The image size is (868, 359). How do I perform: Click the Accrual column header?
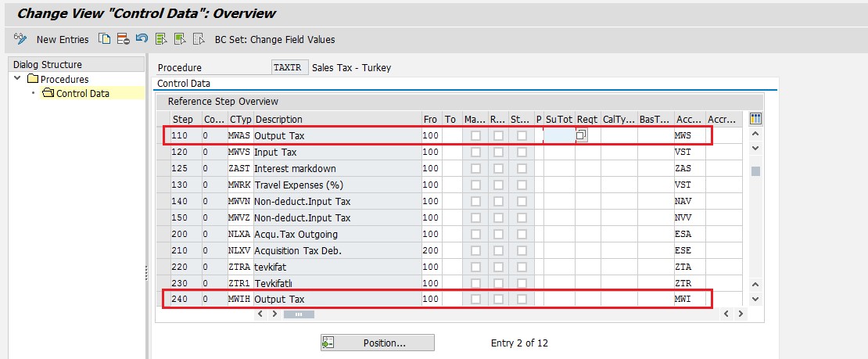tap(721, 119)
